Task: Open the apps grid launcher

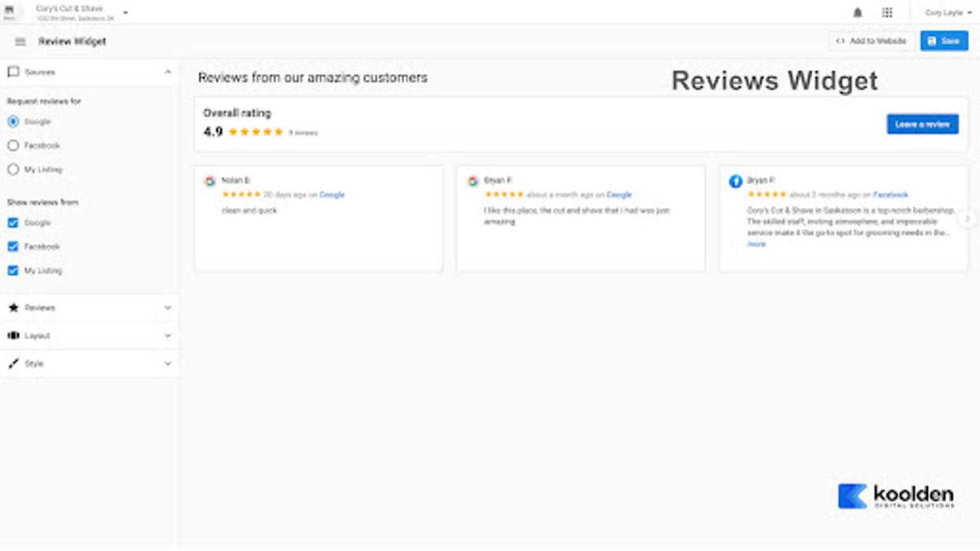Action: [887, 13]
